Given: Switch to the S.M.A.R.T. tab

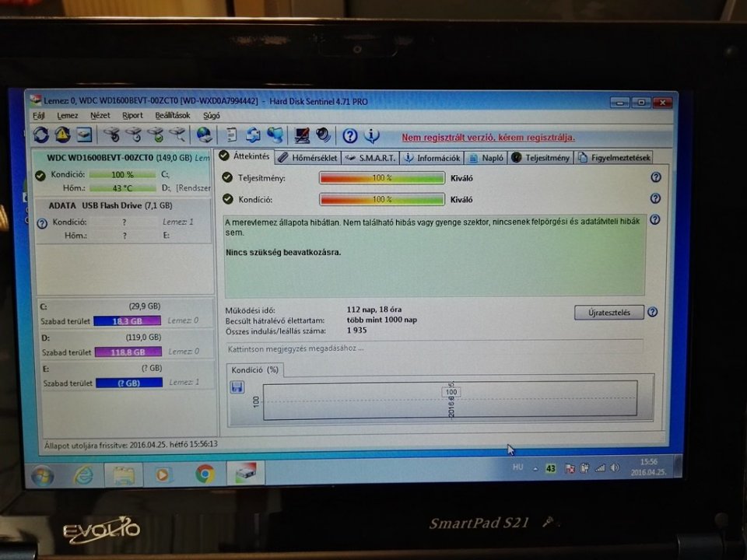Looking at the screenshot, I should (x=370, y=158).
